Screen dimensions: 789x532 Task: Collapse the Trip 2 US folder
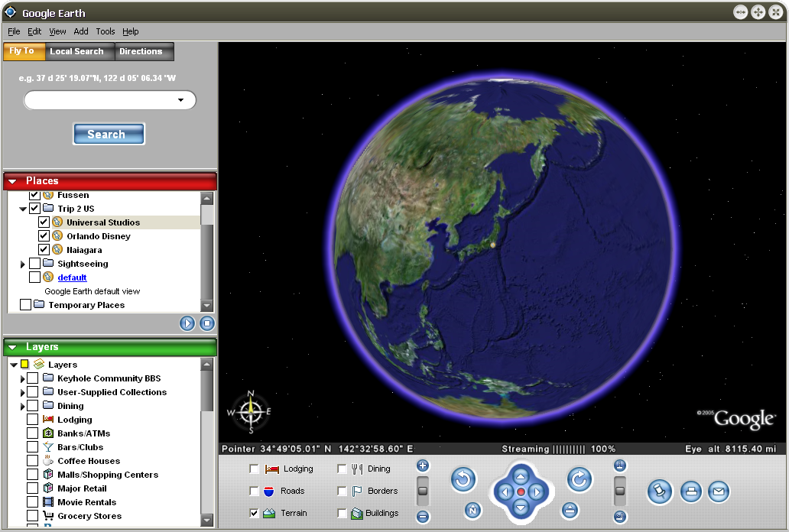23,209
